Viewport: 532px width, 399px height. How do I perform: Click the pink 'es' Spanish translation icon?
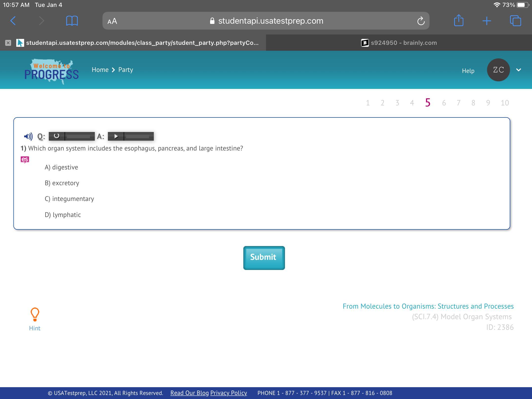tap(25, 160)
